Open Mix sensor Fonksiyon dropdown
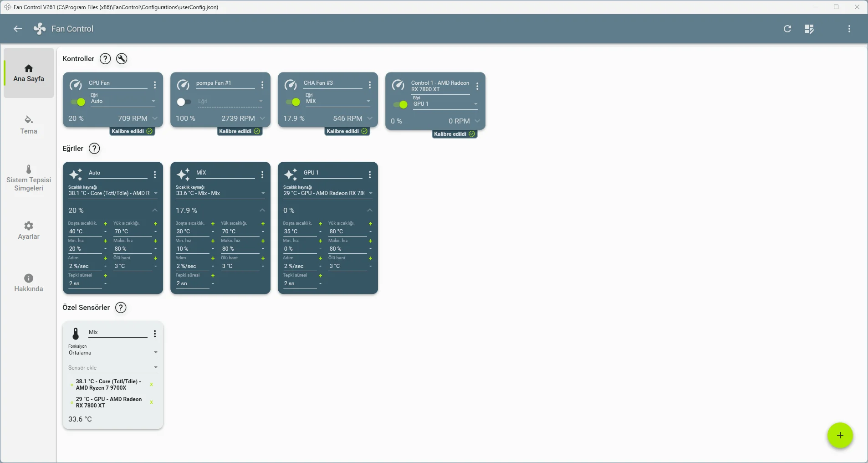The image size is (868, 463). click(113, 353)
